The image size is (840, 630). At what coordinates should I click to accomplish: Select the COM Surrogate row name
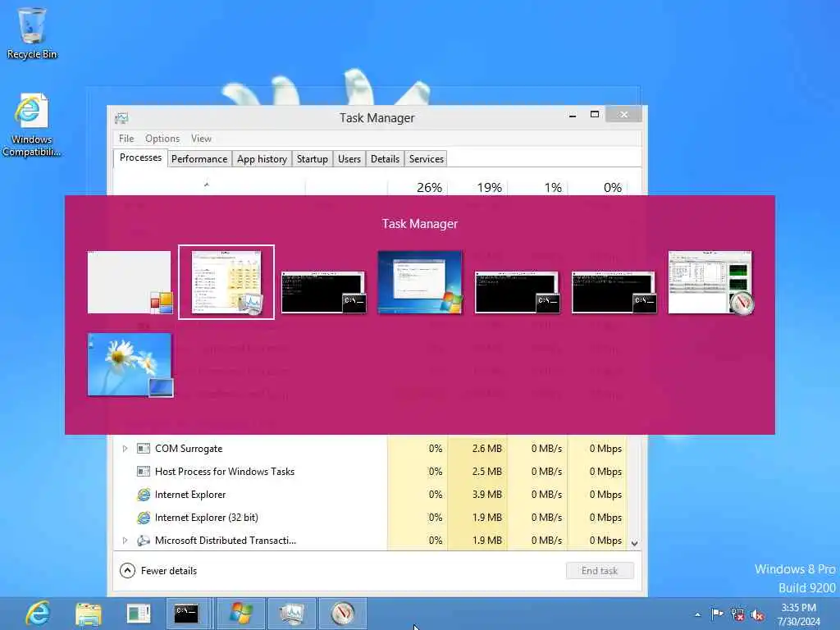coord(189,449)
